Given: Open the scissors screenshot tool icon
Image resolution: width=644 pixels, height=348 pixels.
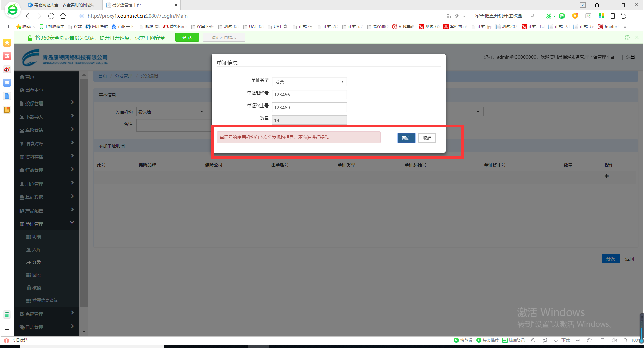Looking at the screenshot, I should (549, 16).
